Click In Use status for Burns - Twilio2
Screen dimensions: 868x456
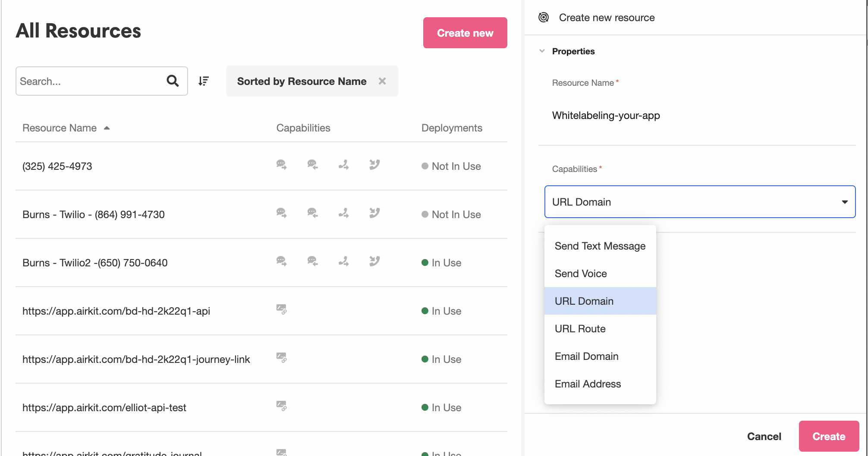click(x=441, y=263)
